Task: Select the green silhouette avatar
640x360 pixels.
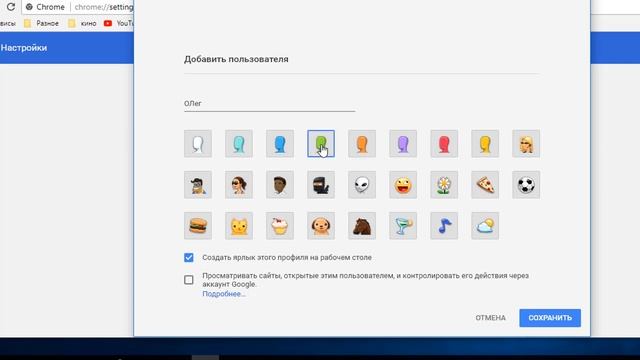Action: point(321,144)
